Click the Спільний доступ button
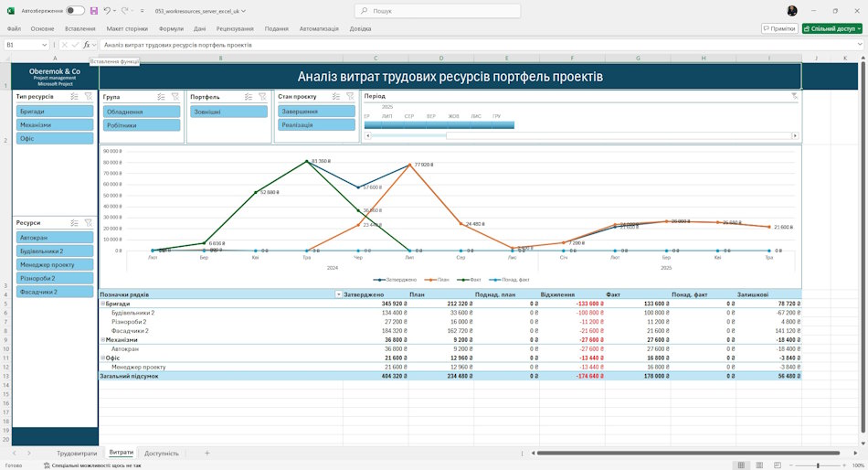Viewport: 868px width, 470px height. pos(832,28)
